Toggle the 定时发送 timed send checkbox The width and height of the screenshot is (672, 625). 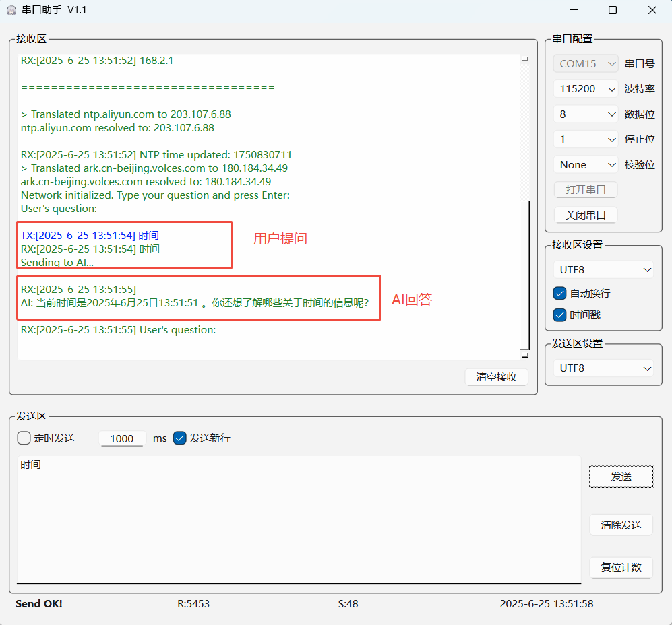(24, 438)
